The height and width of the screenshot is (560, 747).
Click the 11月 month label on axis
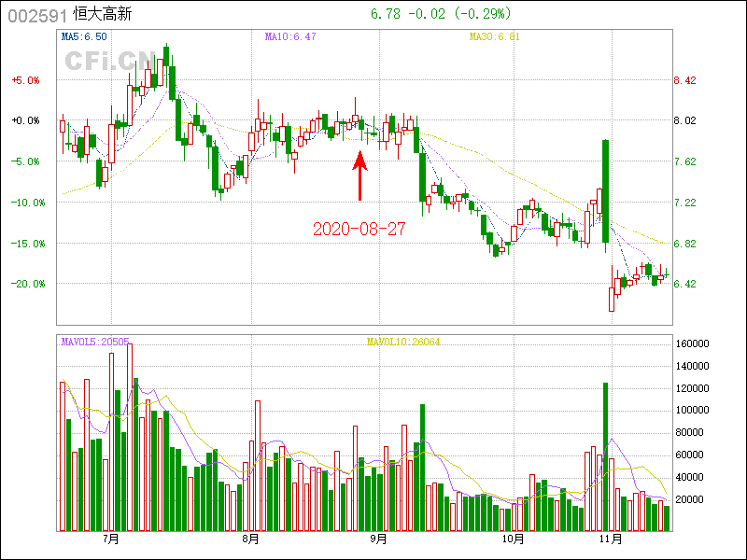[x=611, y=539]
